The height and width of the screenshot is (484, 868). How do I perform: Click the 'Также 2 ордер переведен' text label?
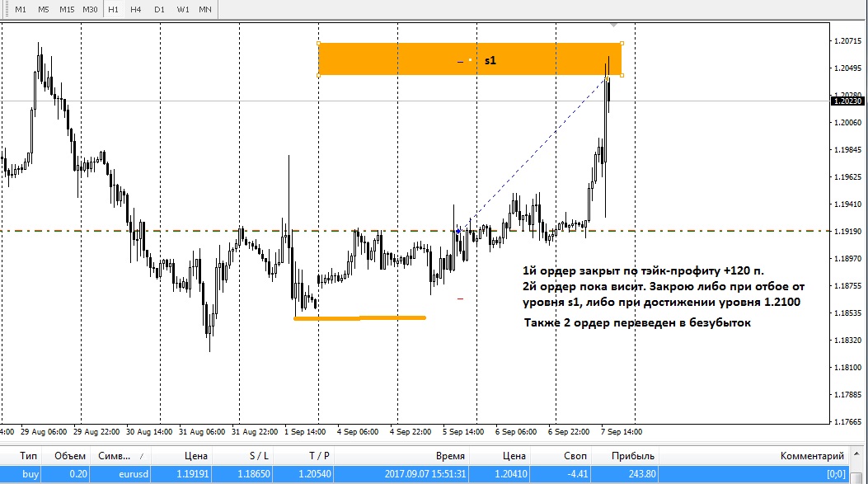click(x=637, y=322)
